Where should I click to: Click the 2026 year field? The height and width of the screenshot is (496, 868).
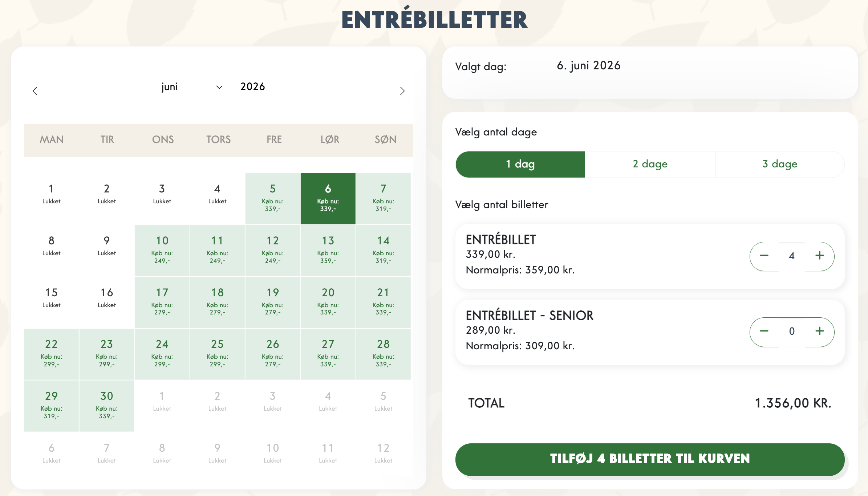253,87
